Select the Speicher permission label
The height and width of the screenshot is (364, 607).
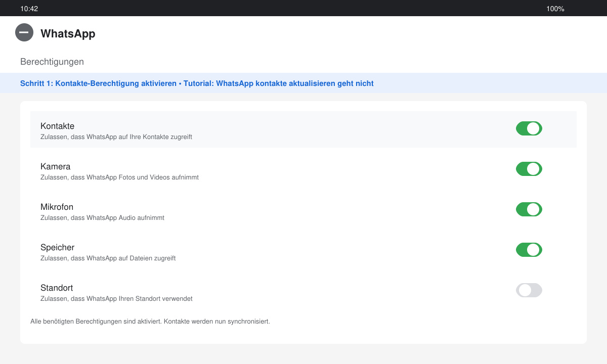click(x=57, y=247)
